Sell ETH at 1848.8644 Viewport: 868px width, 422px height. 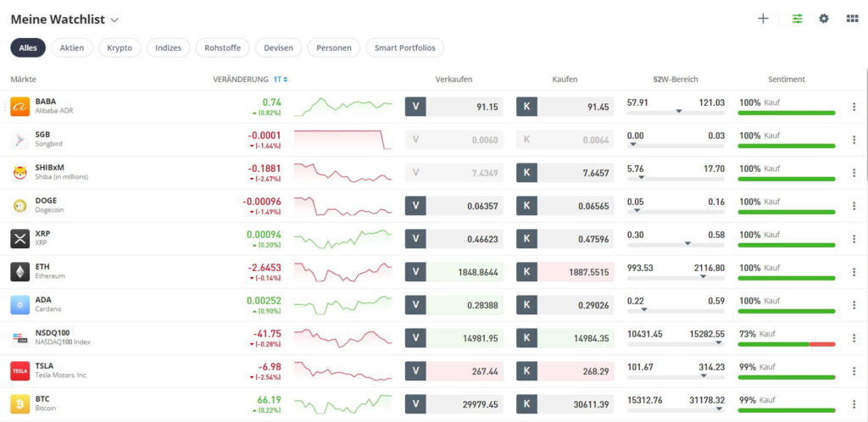coord(454,272)
